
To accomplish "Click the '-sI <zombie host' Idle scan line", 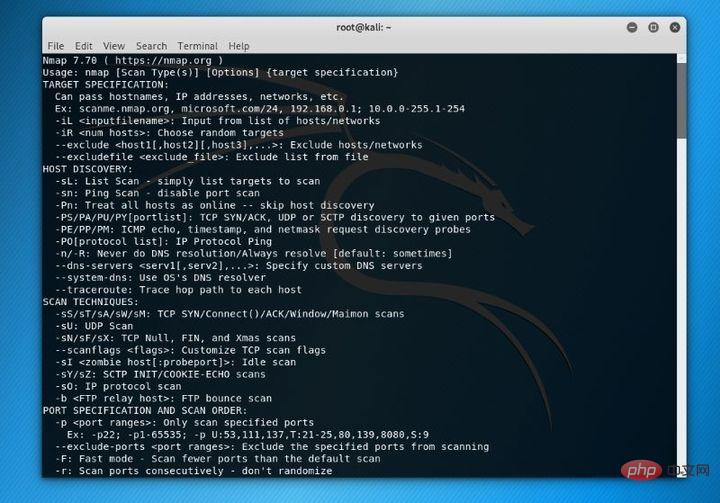I will click(175, 362).
